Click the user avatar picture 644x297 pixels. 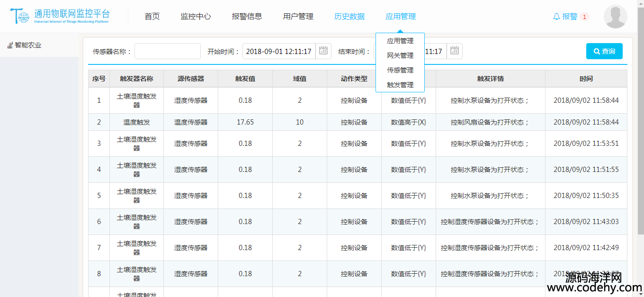(x=615, y=17)
